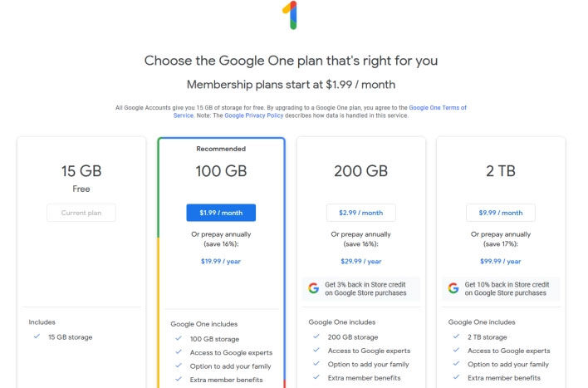The width and height of the screenshot is (588, 388).
Task: Click checkmark beside 100 GB storage
Action: click(179, 338)
